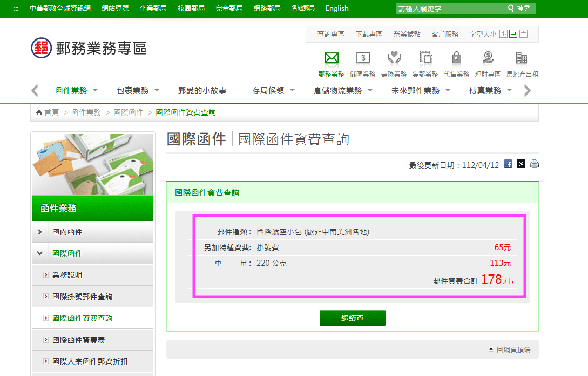Open the 企業郵局 top link
Screen dimensions: 588x376
coord(153,8)
